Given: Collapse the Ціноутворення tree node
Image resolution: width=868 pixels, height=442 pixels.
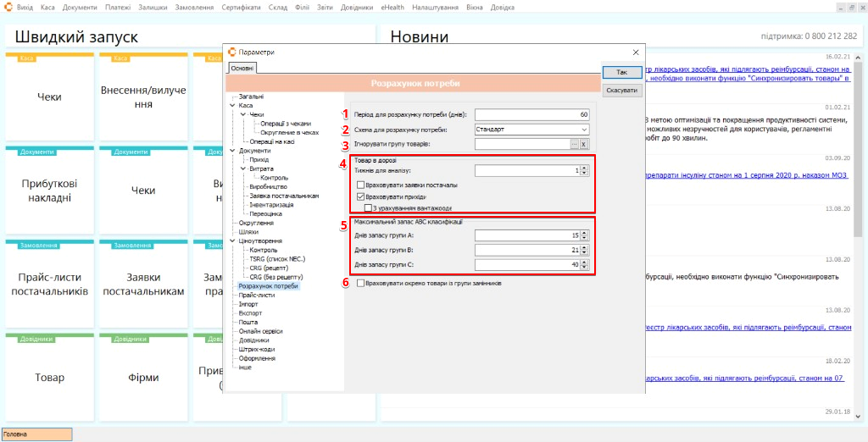Looking at the screenshot, I should [232, 241].
